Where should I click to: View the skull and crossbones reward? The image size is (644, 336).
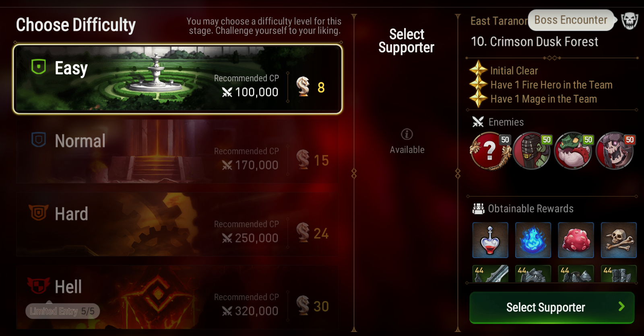coord(619,240)
